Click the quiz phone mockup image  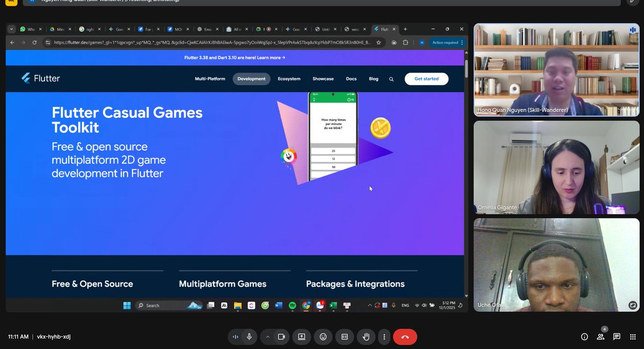tap(332, 137)
